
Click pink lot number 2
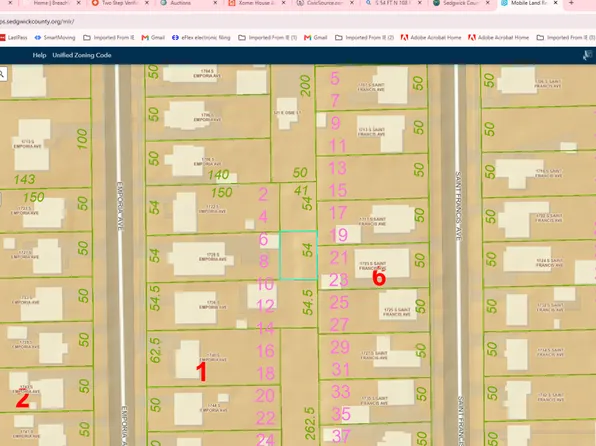(x=263, y=194)
